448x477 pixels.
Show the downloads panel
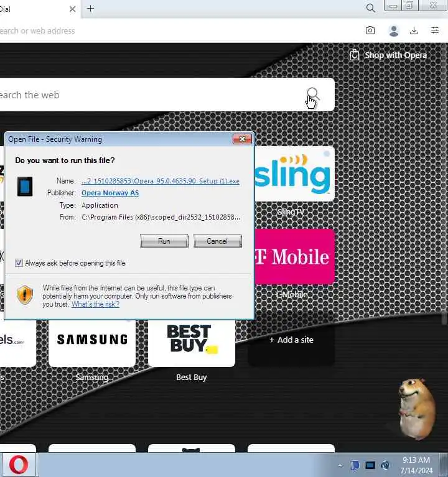click(414, 30)
